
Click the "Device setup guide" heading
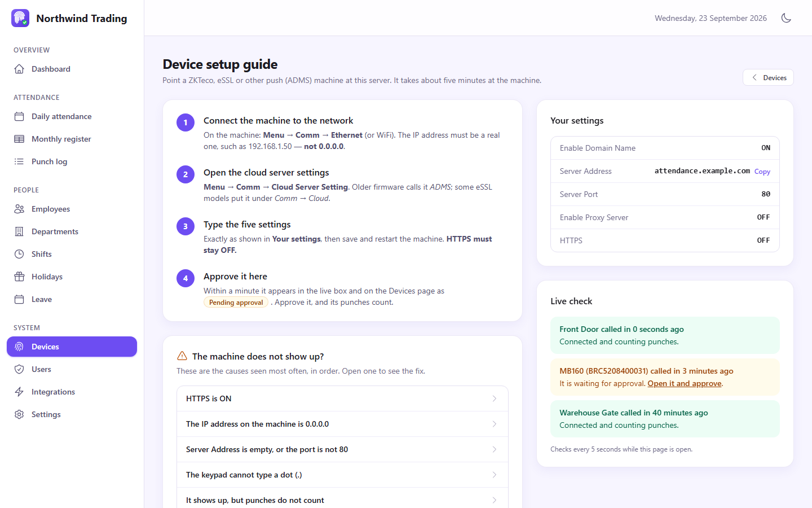tap(220, 64)
